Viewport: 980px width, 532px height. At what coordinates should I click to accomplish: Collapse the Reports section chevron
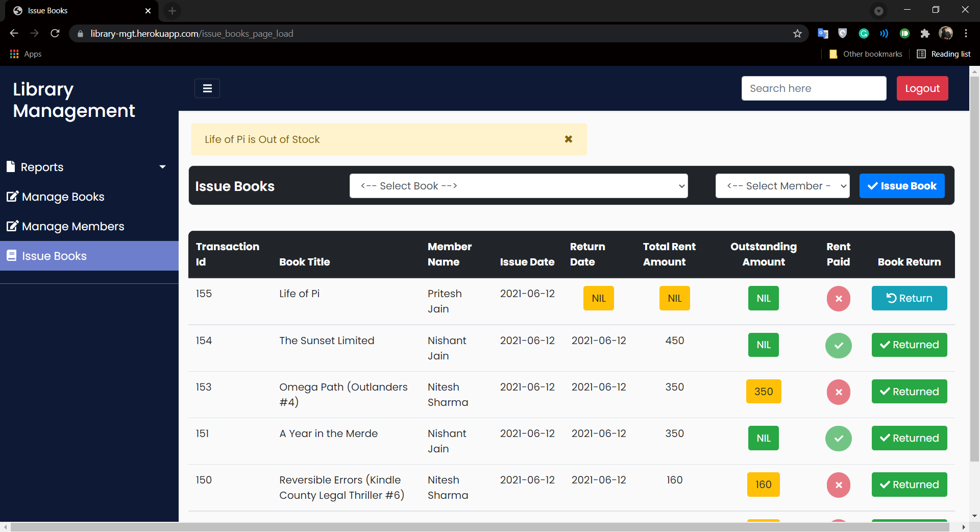pyautogui.click(x=162, y=166)
